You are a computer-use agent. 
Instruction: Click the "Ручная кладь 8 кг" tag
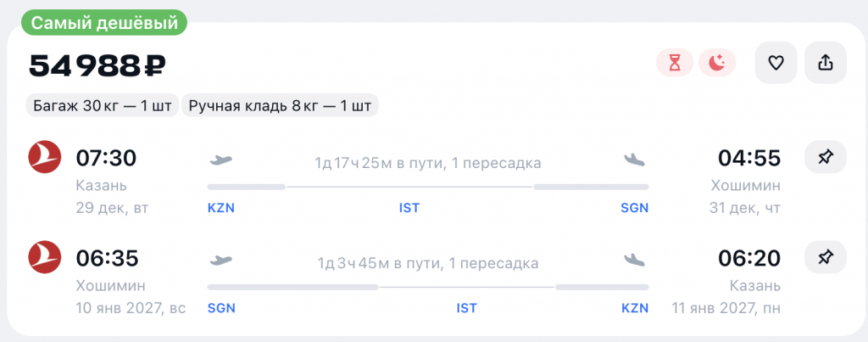coord(280,106)
